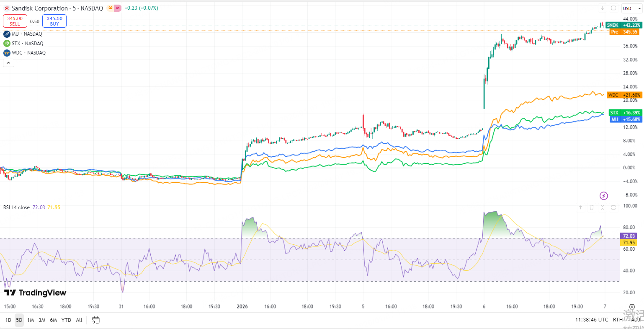Screen dimensions: 644x329
Task: Click the 71.95 RSI average scale label
Action: tap(629, 243)
